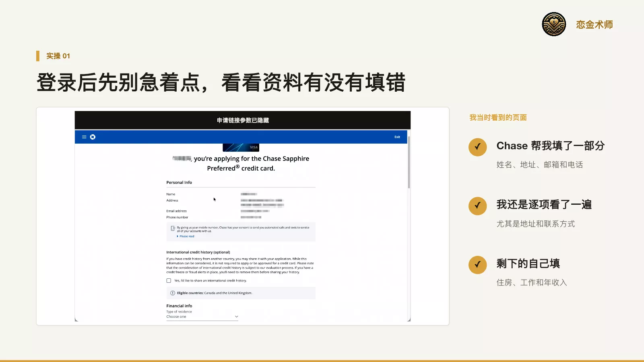Screen dimensions: 644x362
Task: Click the '住房、工作和年收入' subtitle
Action: click(532, 282)
